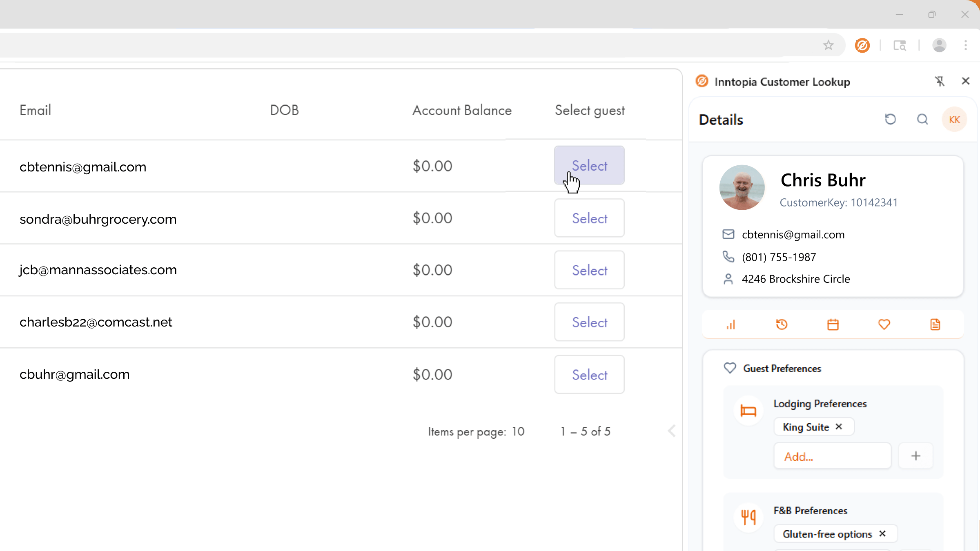Image resolution: width=980 pixels, height=551 pixels.
Task: Open the browser three-dot menu
Action: tap(966, 45)
